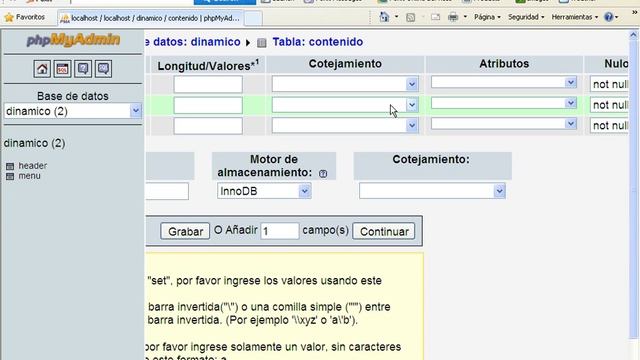Image resolution: width=640 pixels, height=360 pixels.
Task: Open Atributos dropdown in first field row
Action: point(504,82)
